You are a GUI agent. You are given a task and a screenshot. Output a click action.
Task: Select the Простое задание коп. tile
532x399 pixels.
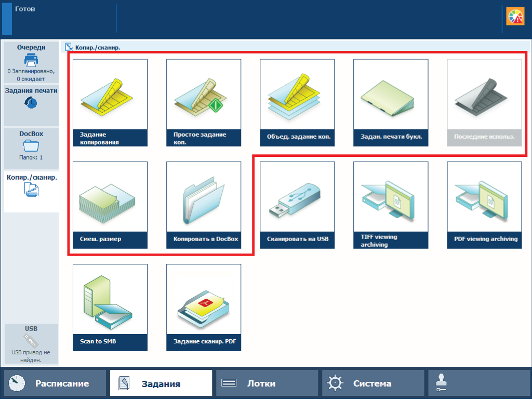tap(204, 102)
